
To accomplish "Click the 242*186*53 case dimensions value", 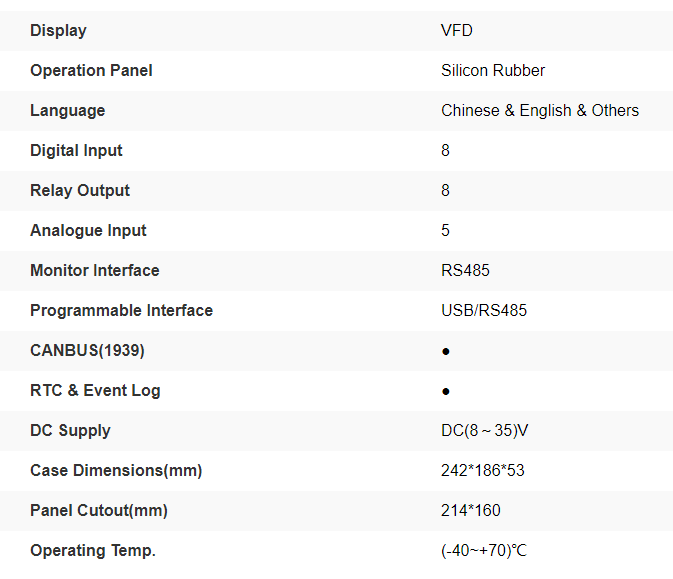I will click(482, 471).
